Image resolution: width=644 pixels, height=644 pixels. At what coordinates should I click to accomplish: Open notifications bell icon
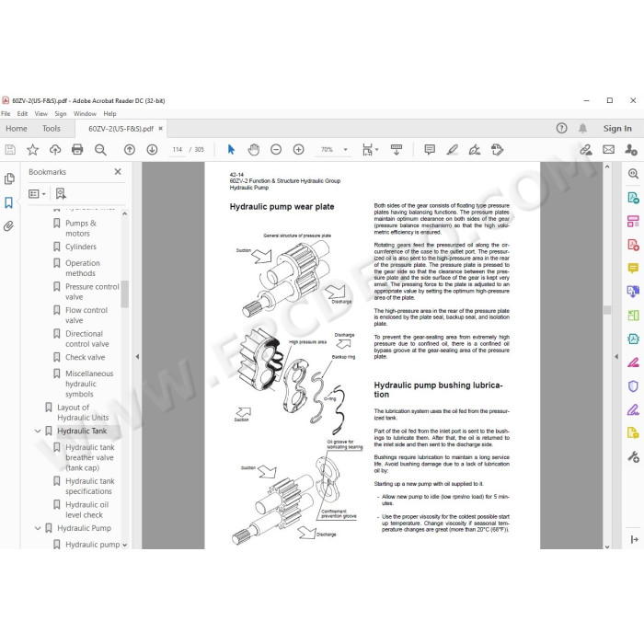582,129
